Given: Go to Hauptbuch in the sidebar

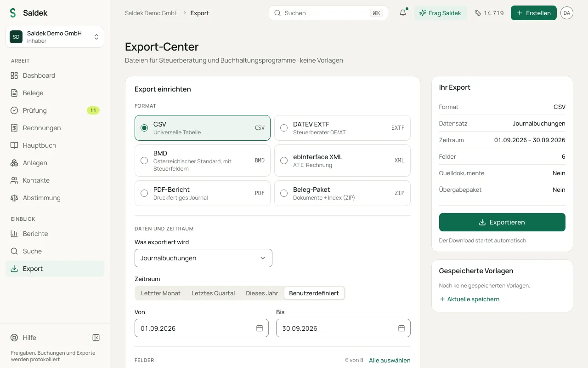Looking at the screenshot, I should point(55,145).
